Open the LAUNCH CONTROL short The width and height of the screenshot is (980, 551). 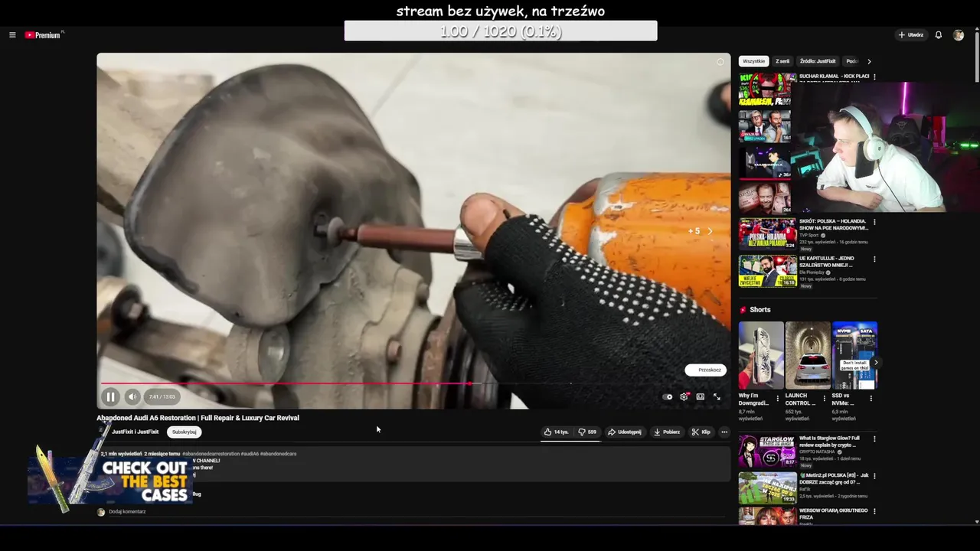(x=808, y=355)
